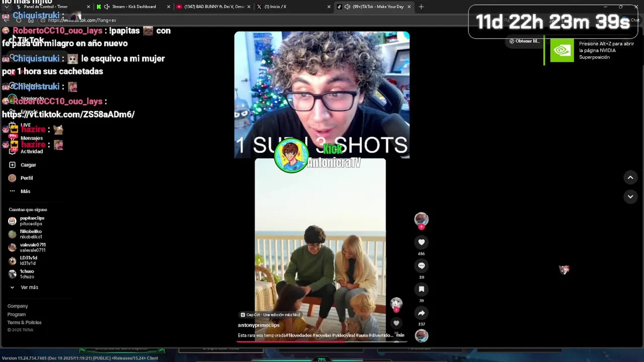This screenshot has width=644, height=362.
Task: Open papitasclips avatar in followed accounts
Action: 12,221
